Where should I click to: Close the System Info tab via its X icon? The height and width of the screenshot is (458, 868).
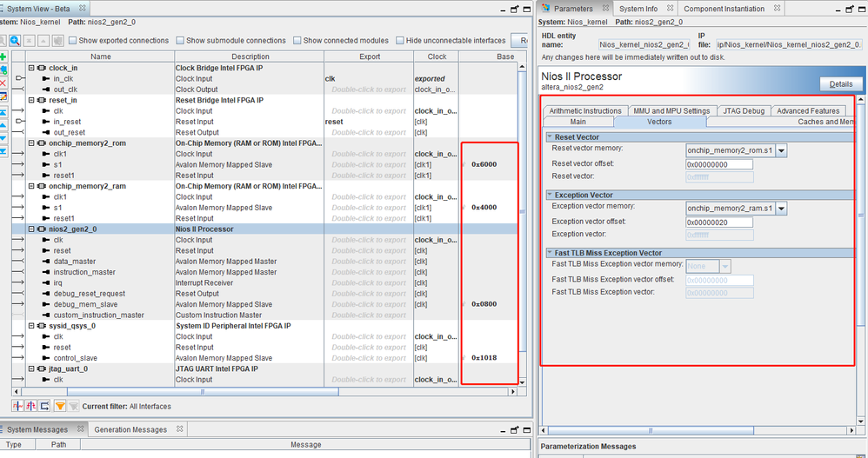tap(670, 9)
